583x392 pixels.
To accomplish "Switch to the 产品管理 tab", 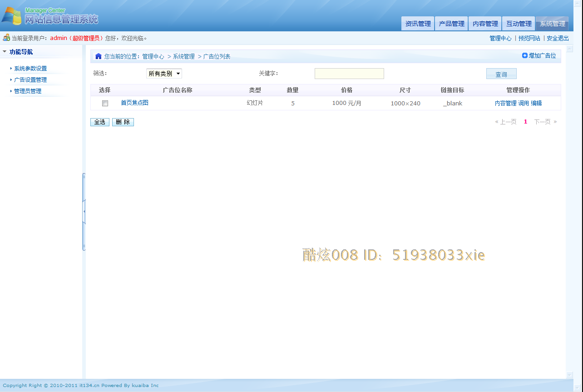I will click(x=451, y=23).
